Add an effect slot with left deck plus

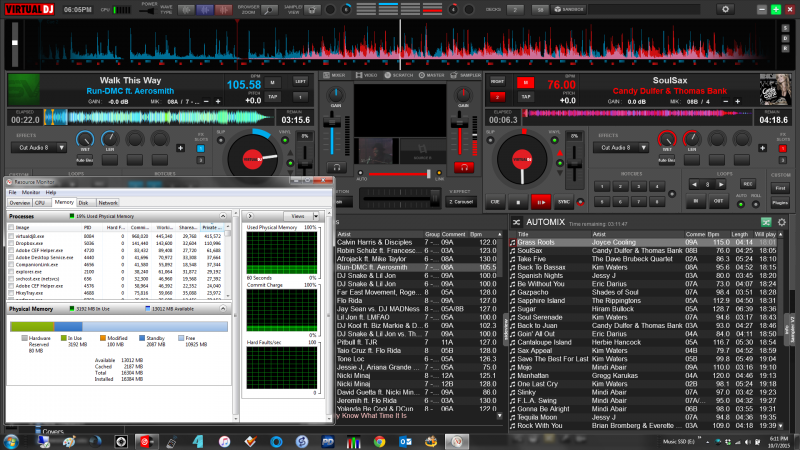180,148
